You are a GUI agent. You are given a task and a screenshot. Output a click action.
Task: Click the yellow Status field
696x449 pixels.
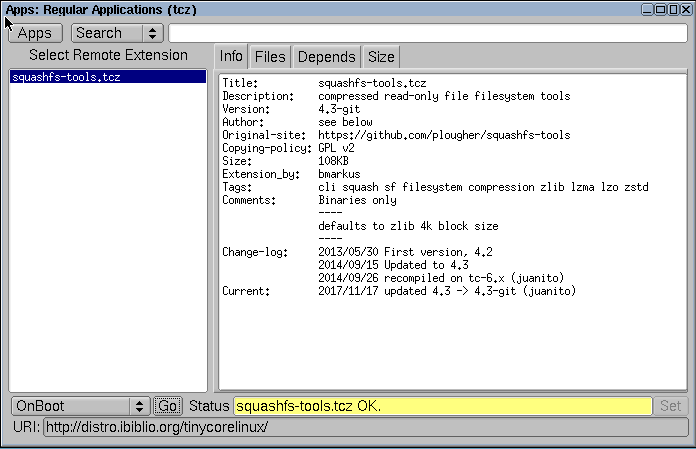coord(443,406)
